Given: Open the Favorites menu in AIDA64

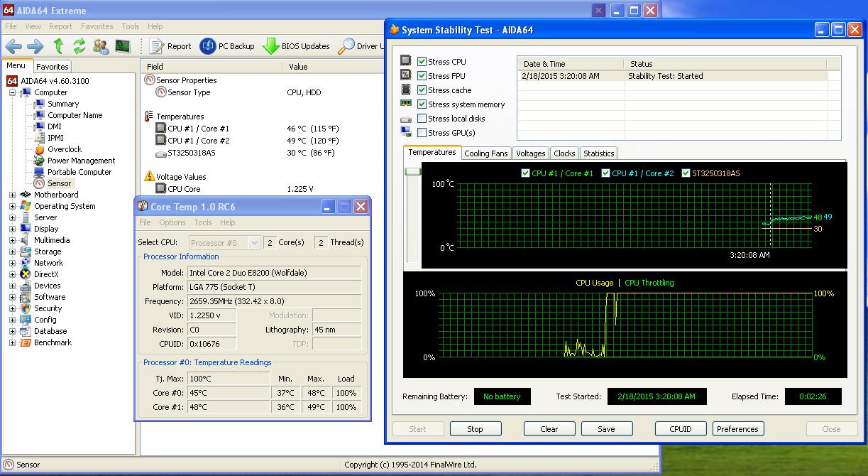Looking at the screenshot, I should point(97,26).
